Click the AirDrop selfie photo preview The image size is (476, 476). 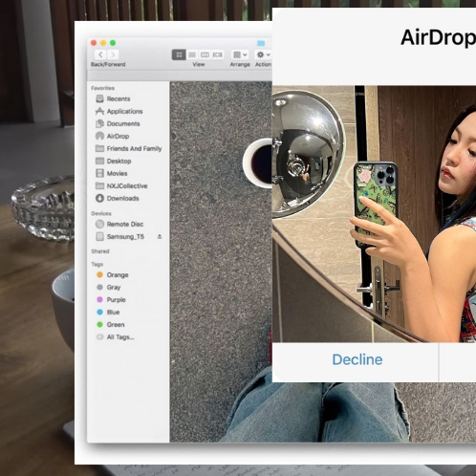[x=374, y=214]
